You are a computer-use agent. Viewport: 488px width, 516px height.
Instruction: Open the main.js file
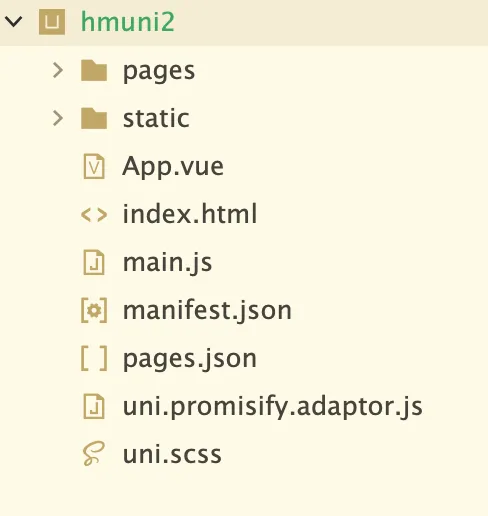click(x=167, y=263)
